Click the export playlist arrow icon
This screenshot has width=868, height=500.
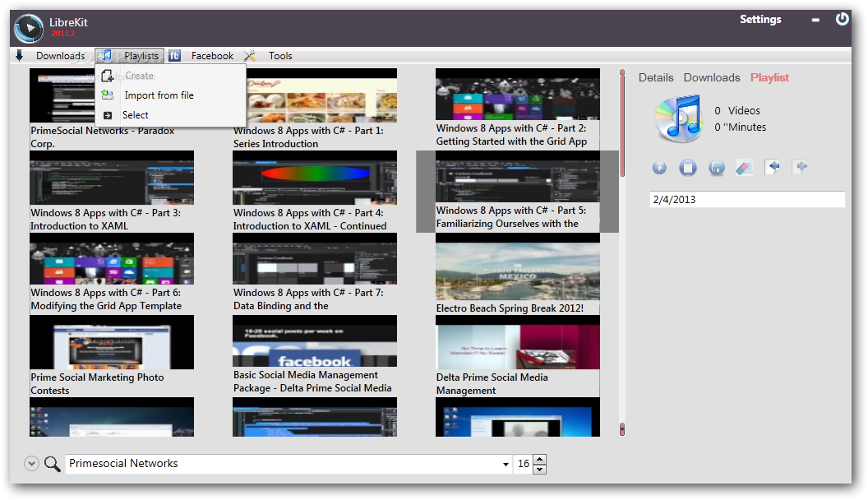point(801,167)
